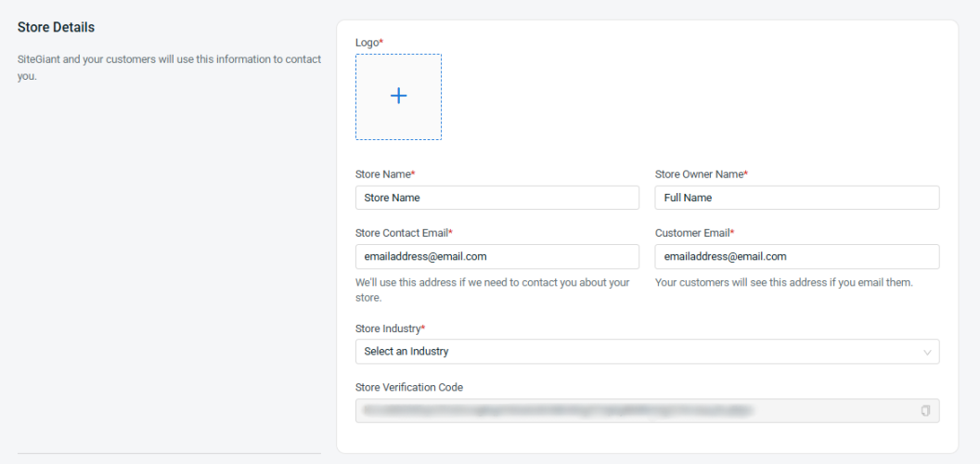Focus the Store Name input field
This screenshot has width=980, height=464.
coord(496,198)
